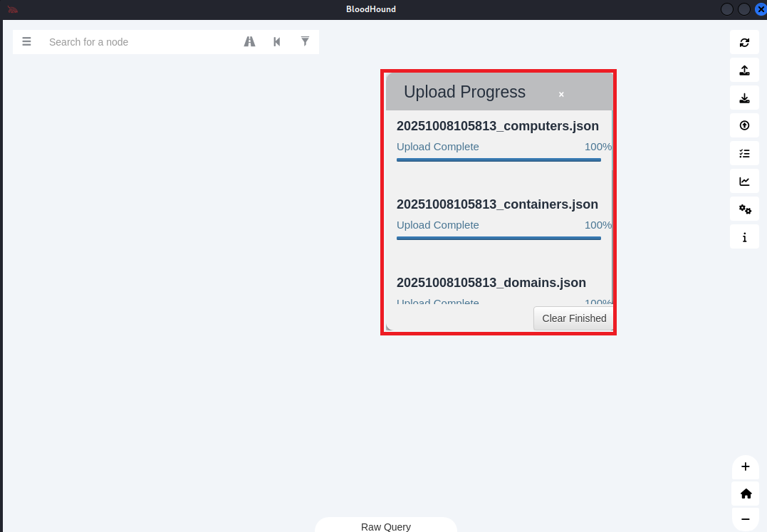Close the Upload Progress panel
The image size is (767, 532).
pyautogui.click(x=561, y=95)
